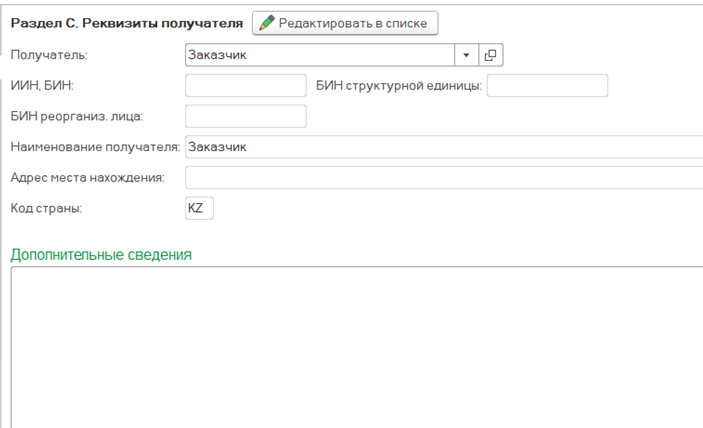Click the 'Наименование получателя:' label text

94,147
